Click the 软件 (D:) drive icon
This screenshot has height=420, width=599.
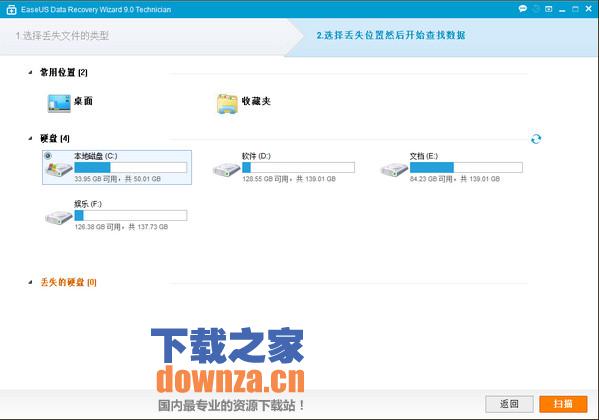tap(227, 169)
